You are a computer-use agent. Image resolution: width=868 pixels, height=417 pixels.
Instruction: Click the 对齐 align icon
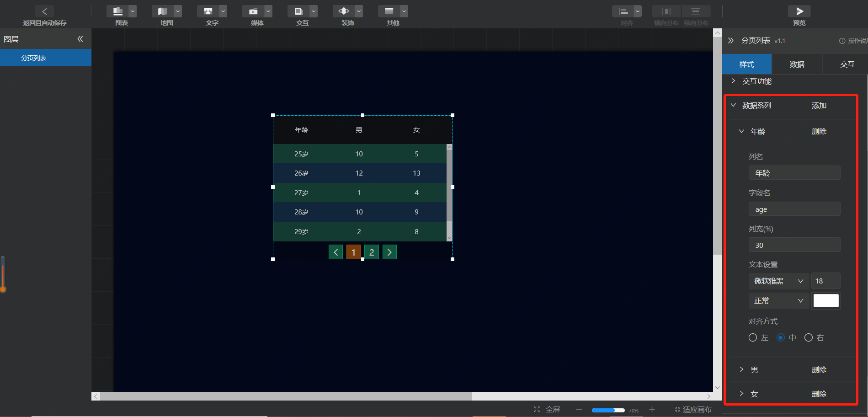(623, 11)
